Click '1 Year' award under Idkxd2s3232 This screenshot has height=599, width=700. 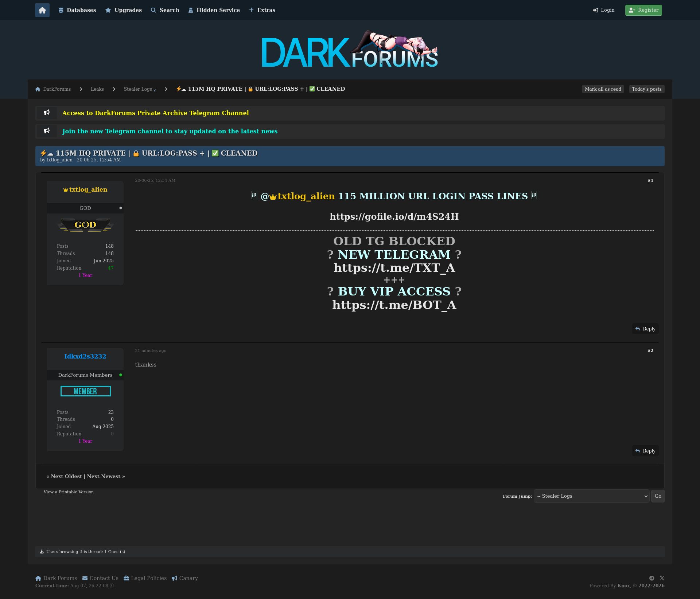85,441
